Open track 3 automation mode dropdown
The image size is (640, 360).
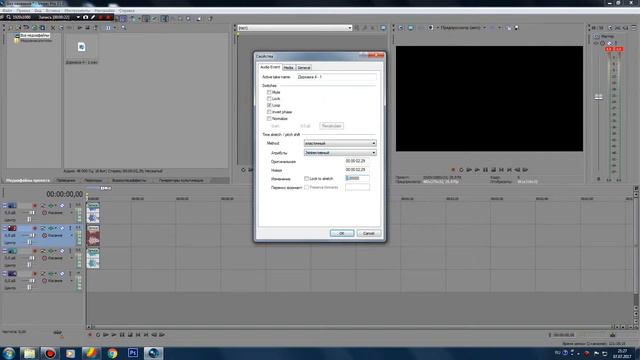coord(71,258)
